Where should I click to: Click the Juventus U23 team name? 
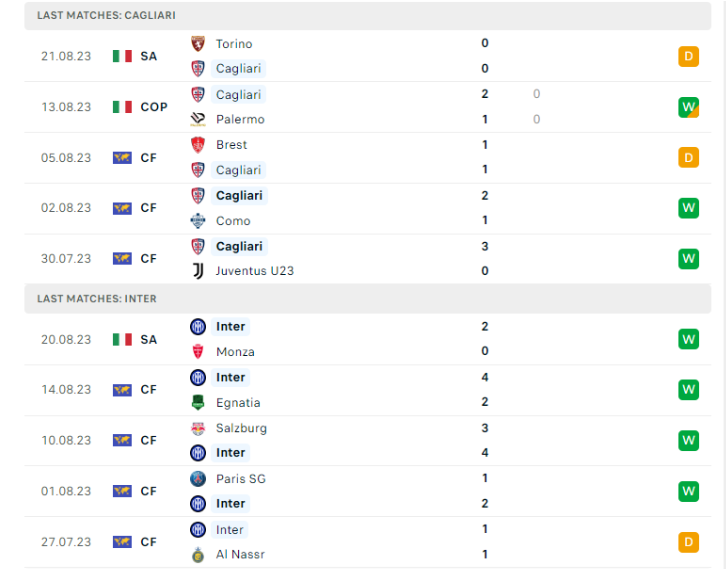(254, 271)
